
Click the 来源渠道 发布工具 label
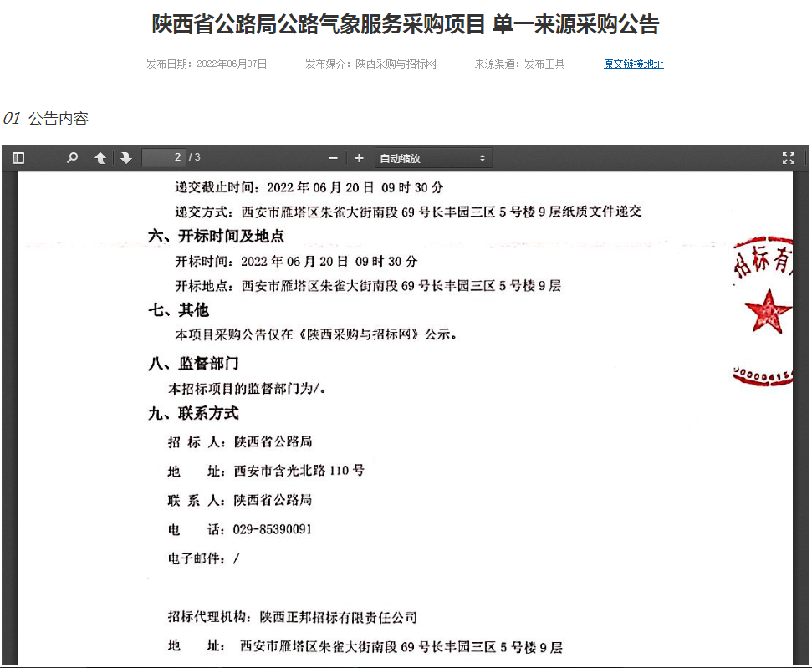[519, 64]
